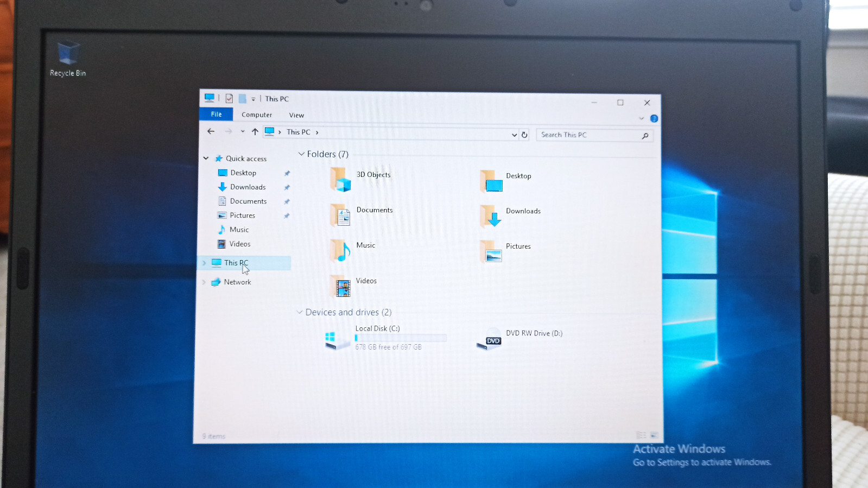The width and height of the screenshot is (868, 488).
Task: Expand the ribbon with the chevron
Action: point(641,118)
